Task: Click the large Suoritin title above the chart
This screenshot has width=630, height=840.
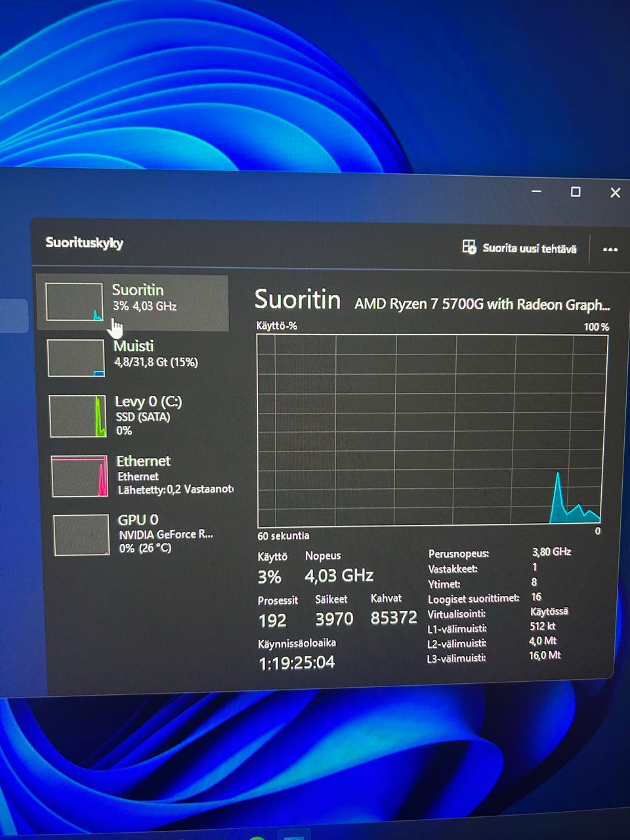Action: pyautogui.click(x=297, y=299)
